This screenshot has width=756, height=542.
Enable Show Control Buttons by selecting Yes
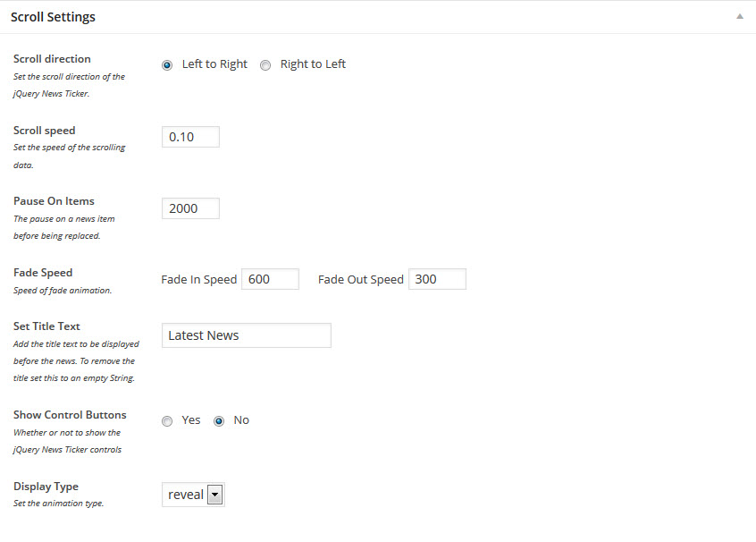(166, 420)
